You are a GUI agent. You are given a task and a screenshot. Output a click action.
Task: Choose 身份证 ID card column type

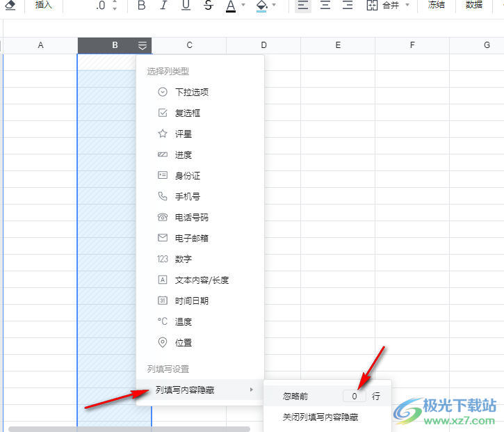tap(200, 175)
